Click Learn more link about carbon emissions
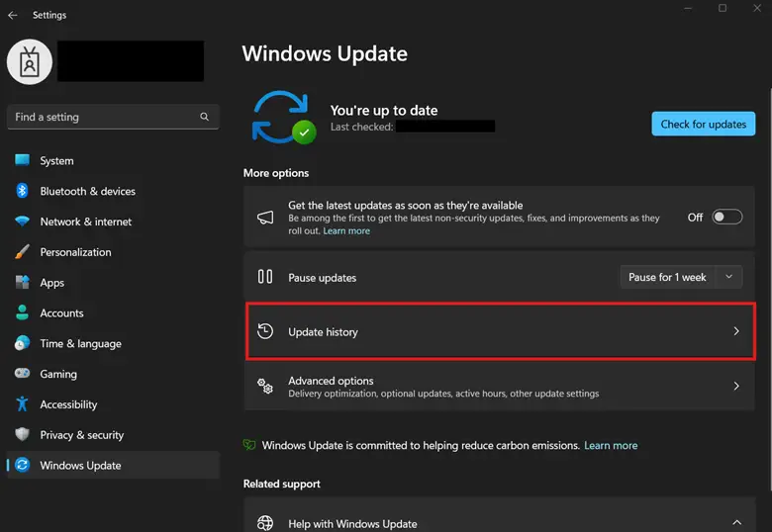The image size is (772, 532). coord(611,445)
